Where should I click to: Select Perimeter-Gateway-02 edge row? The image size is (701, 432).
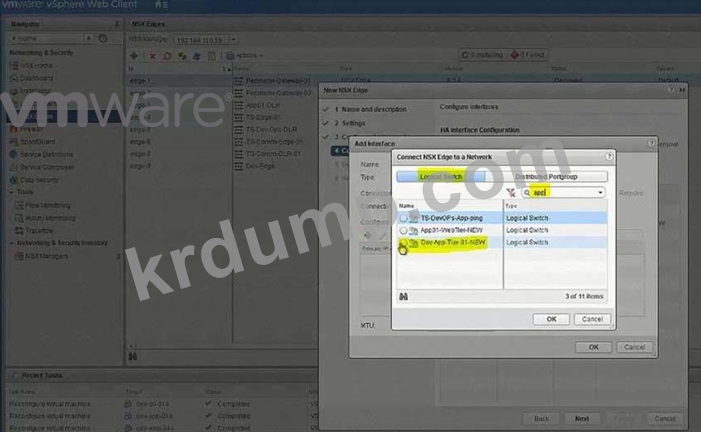[278, 93]
